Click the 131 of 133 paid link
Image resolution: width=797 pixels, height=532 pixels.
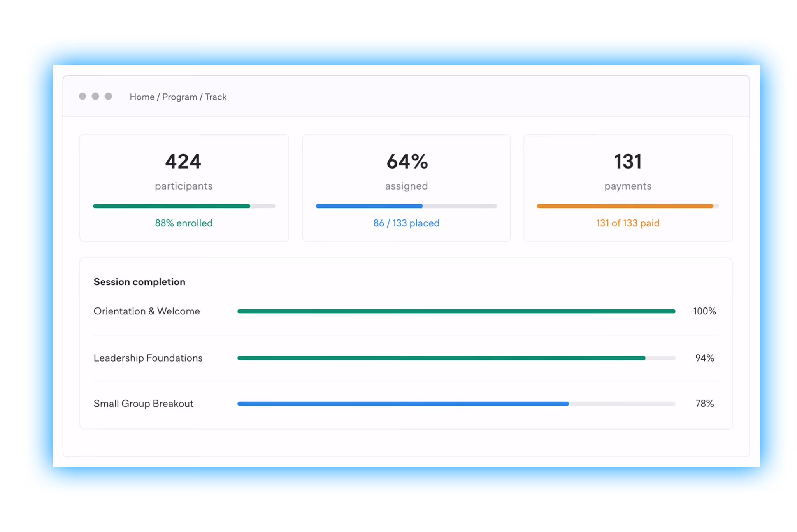(627, 223)
